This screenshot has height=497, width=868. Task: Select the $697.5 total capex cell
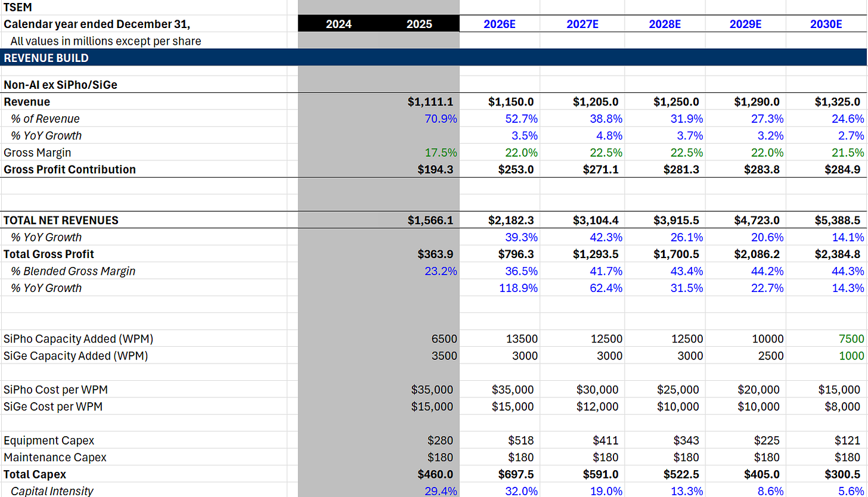click(516, 474)
